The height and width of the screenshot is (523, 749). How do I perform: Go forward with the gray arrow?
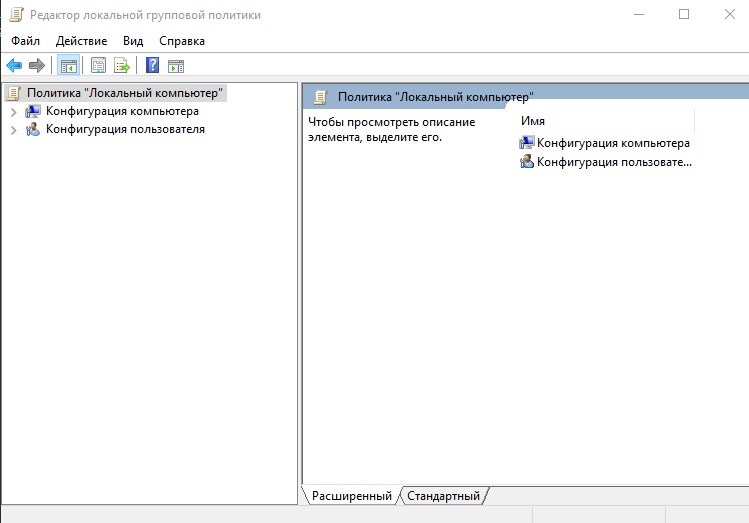(x=37, y=65)
